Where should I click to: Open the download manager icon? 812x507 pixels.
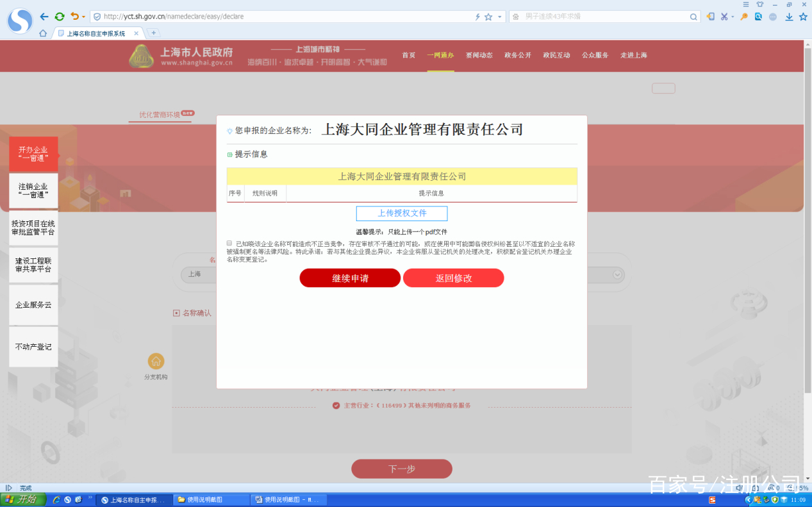tap(789, 17)
